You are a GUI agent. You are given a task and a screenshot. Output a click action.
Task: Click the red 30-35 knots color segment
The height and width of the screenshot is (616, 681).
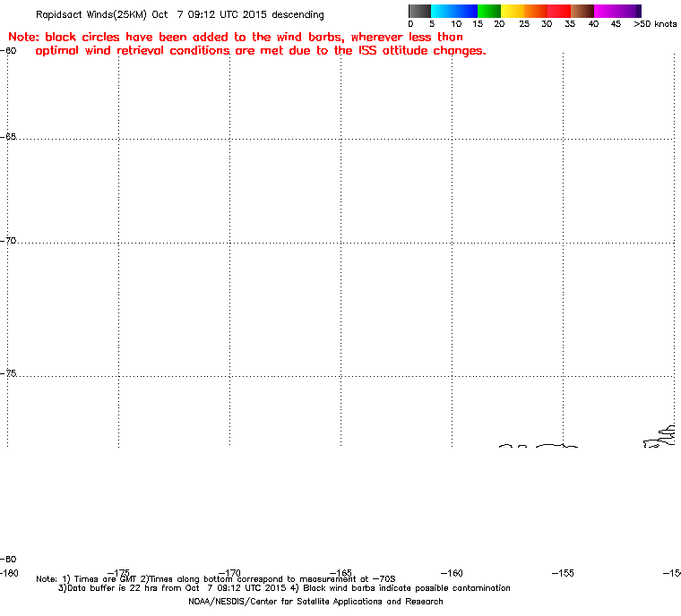point(559,11)
